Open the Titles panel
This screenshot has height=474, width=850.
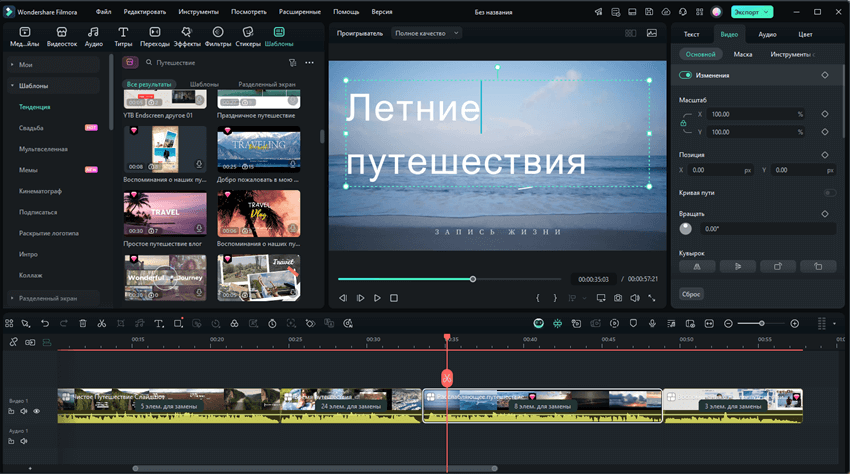(123, 36)
